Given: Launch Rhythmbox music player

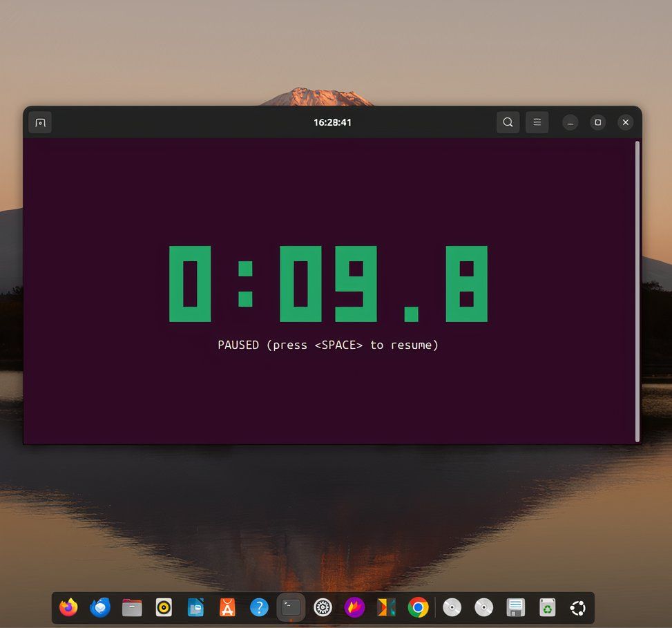Looking at the screenshot, I should coord(164,608).
